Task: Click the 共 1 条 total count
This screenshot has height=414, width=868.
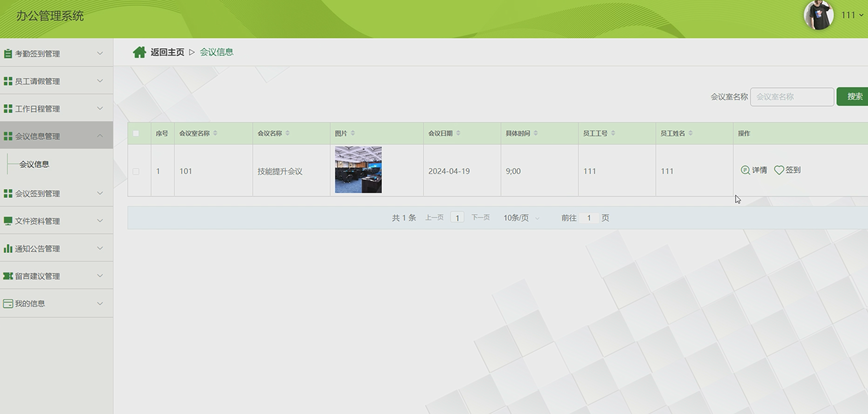Action: coord(404,218)
